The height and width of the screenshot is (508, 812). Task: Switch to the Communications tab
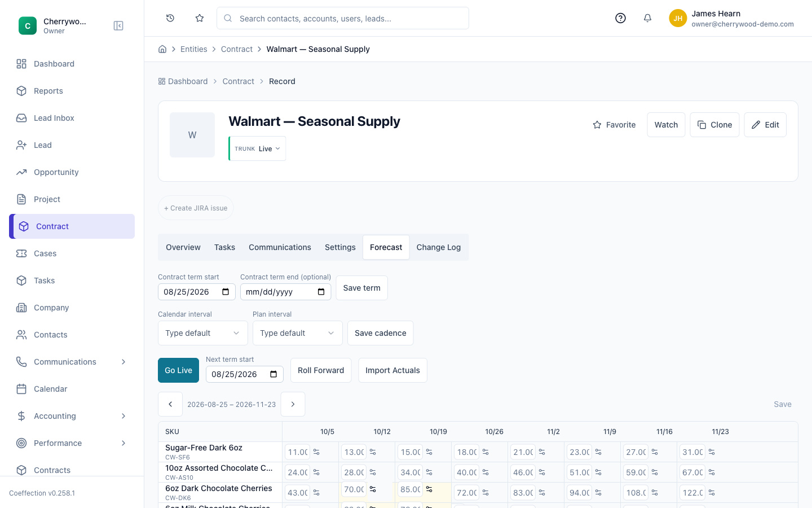coord(280,247)
